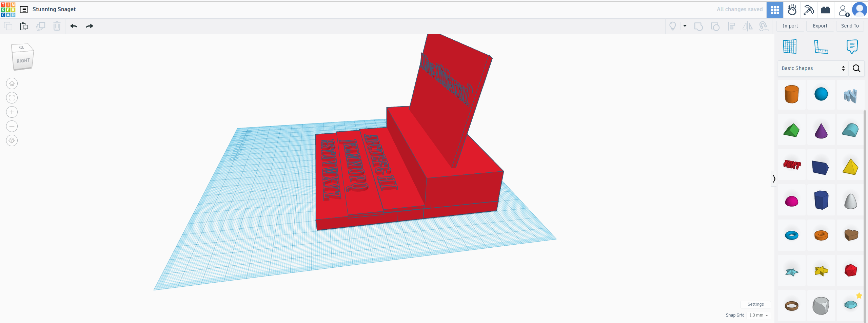
Task: Open the Snap Grid 1.0 mm dropdown
Action: pos(758,315)
